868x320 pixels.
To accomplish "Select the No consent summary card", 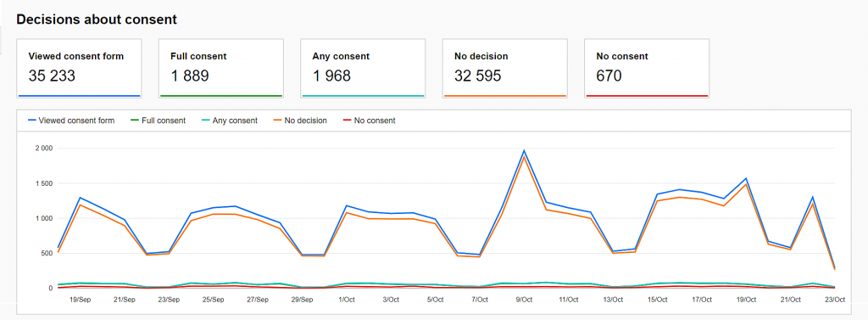I will [x=647, y=68].
